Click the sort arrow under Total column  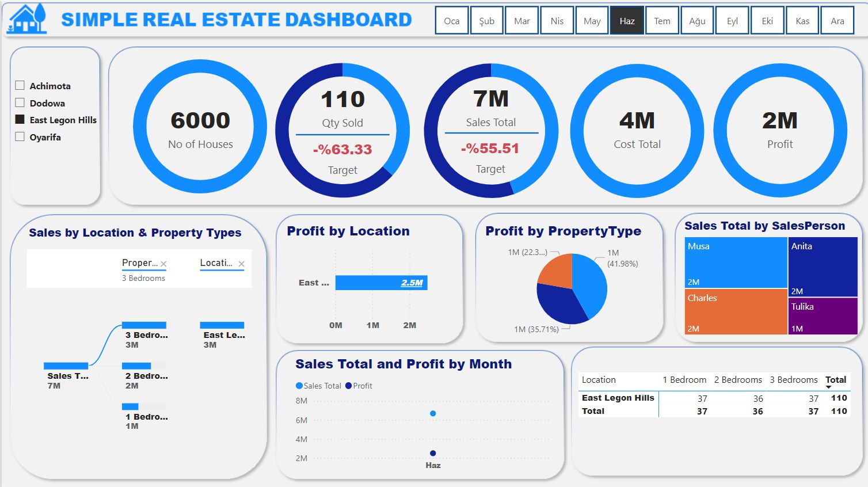click(828, 387)
